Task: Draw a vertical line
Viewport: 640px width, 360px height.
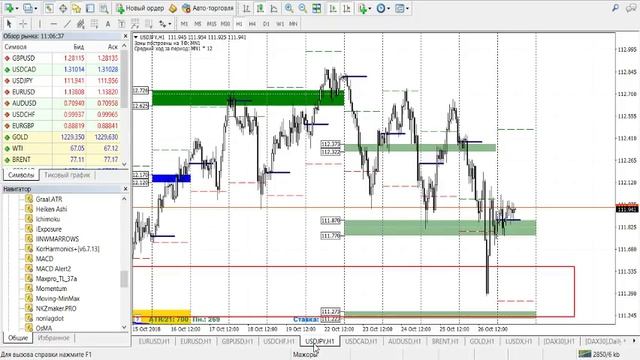Action: pyautogui.click(x=40, y=24)
